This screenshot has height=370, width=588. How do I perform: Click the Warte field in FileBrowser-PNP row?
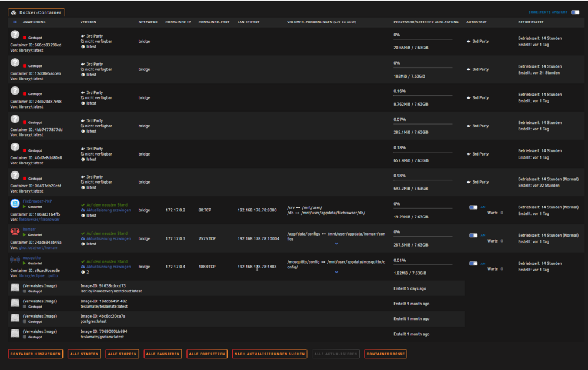[502, 213]
